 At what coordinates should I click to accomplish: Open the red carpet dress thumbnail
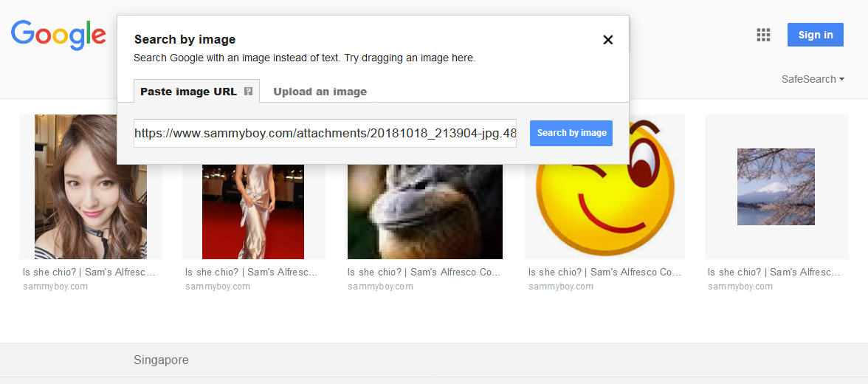(x=253, y=212)
